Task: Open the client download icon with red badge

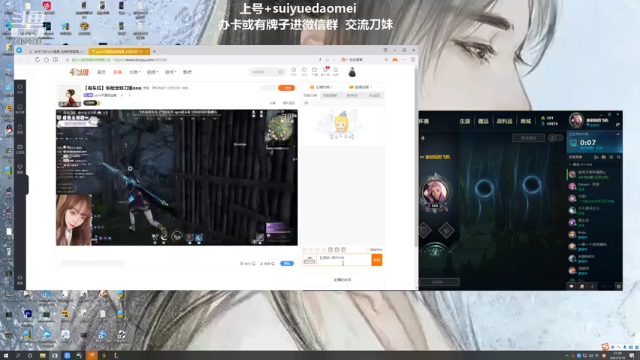Action: [x=325, y=71]
